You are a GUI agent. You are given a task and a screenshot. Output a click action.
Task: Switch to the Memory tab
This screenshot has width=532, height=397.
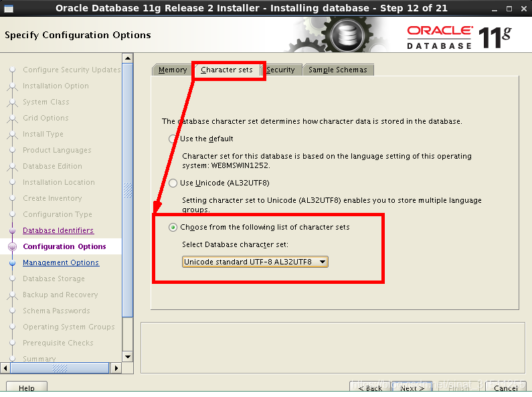point(173,70)
